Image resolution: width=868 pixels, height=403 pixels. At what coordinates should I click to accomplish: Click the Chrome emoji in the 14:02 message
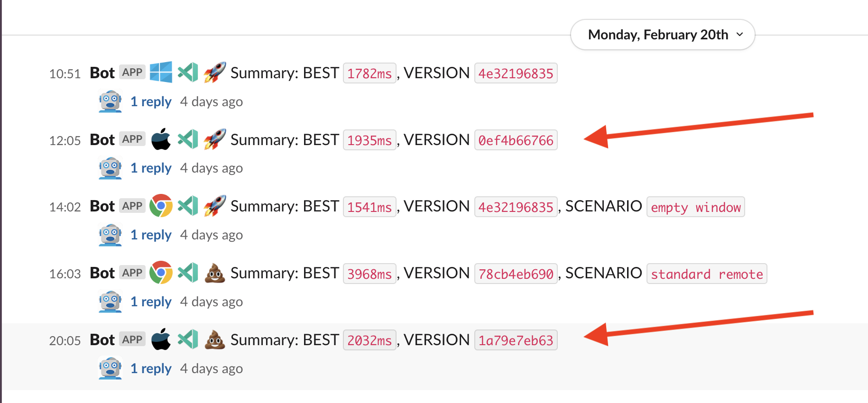pos(161,206)
